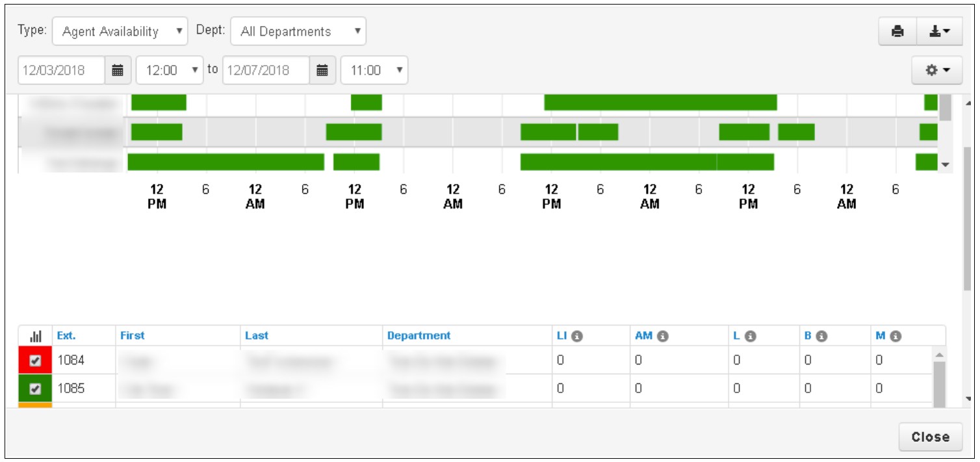Uncheck the checkbox for extension 1084
Image resolution: width=980 pixels, height=462 pixels.
tap(36, 361)
